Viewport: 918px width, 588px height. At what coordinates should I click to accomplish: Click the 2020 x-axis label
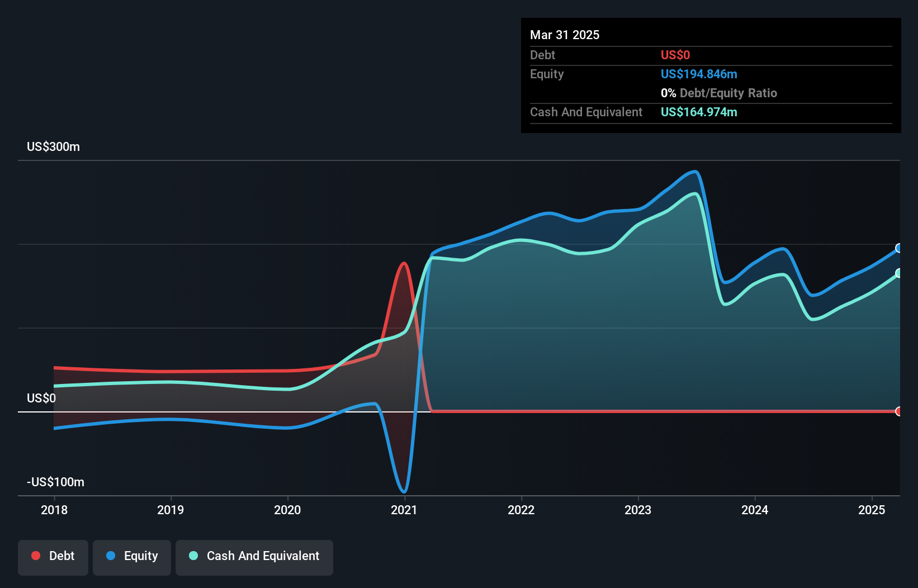(x=287, y=510)
